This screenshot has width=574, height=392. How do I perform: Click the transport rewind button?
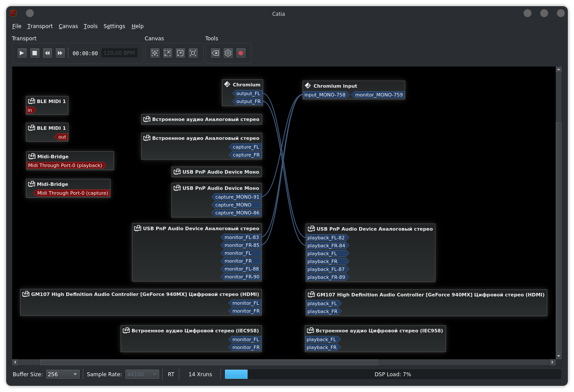click(x=48, y=53)
